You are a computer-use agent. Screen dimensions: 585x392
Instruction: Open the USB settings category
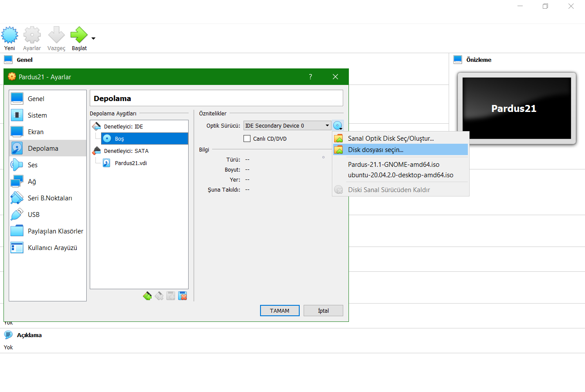48,215
